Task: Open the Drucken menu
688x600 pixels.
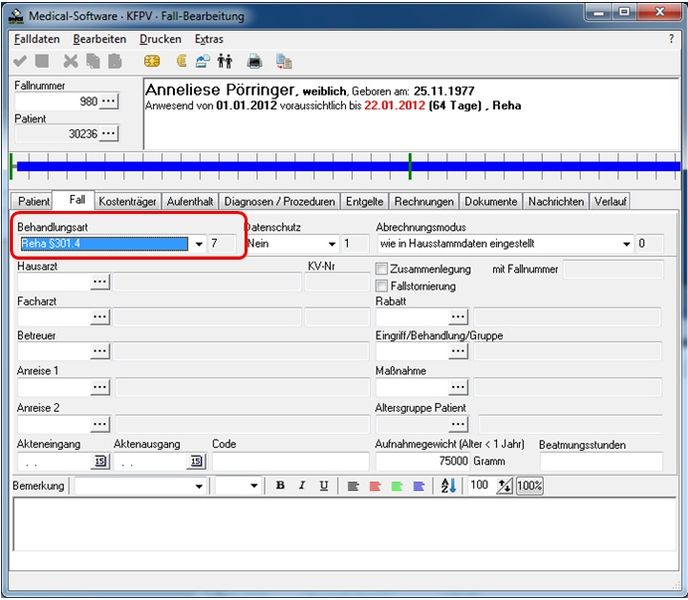Action: pos(160,39)
